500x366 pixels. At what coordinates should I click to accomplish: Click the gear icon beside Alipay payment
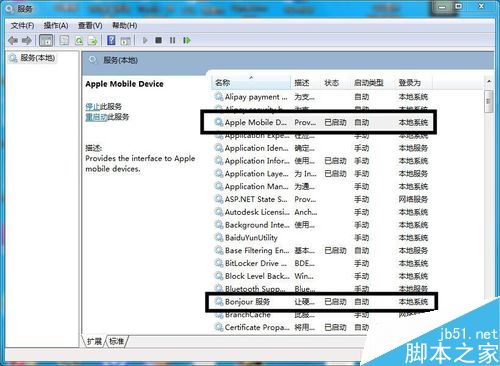219,97
